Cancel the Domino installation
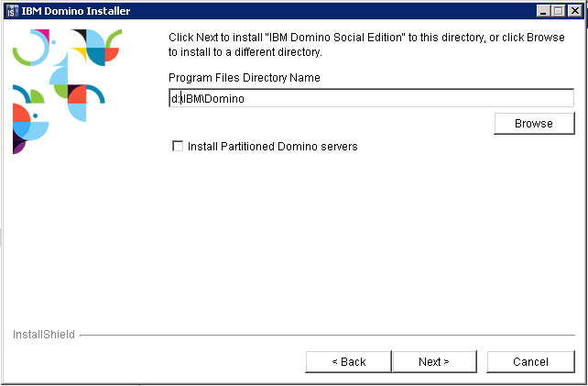Screen dimensions: 588x386 [x=530, y=361]
